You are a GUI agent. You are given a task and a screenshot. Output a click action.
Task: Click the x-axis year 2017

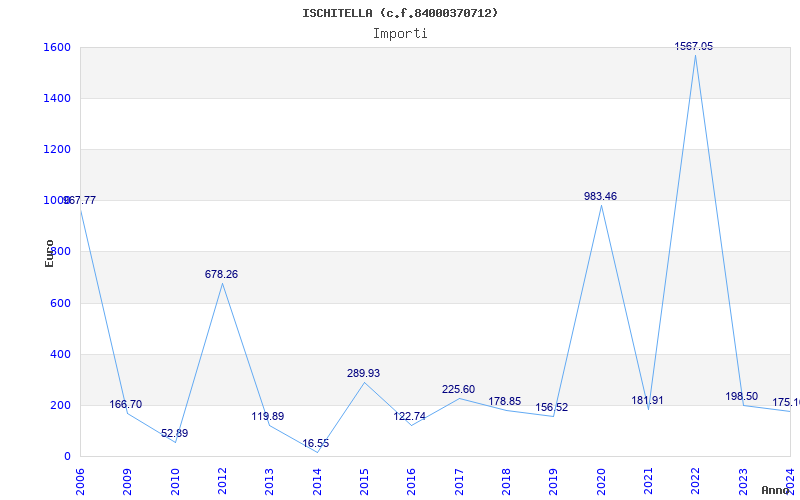459,482
